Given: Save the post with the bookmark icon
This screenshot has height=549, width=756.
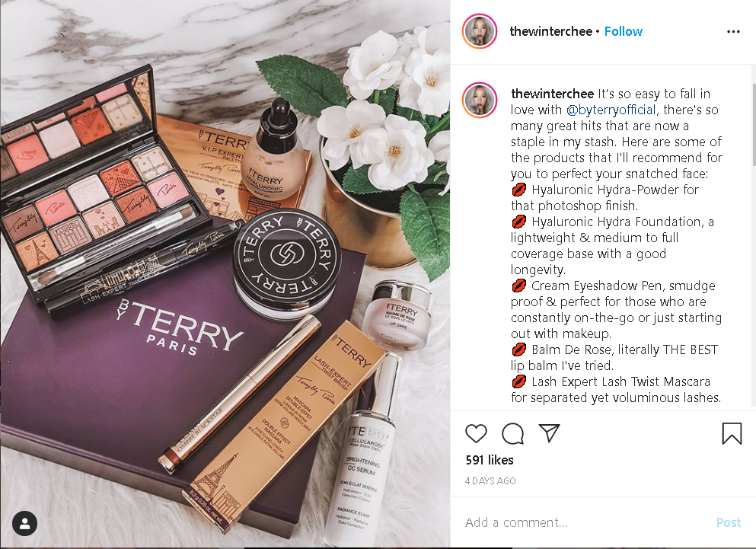Looking at the screenshot, I should point(732,433).
